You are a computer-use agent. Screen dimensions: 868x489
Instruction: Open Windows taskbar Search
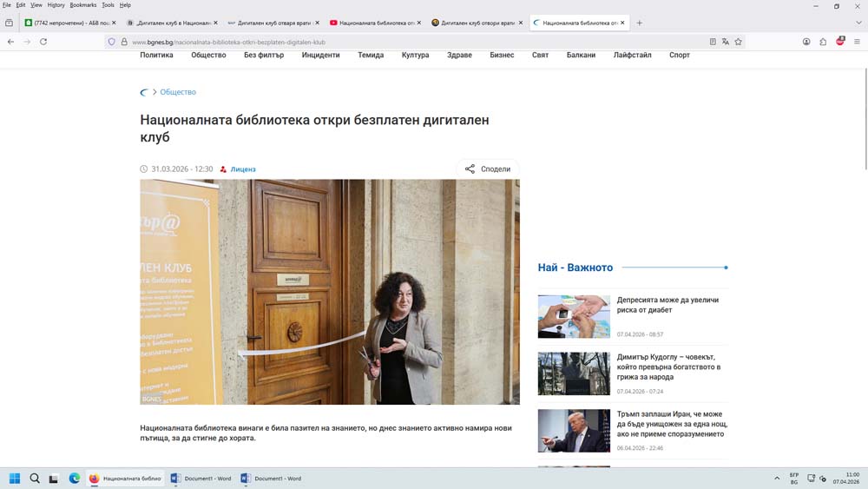click(x=35, y=479)
